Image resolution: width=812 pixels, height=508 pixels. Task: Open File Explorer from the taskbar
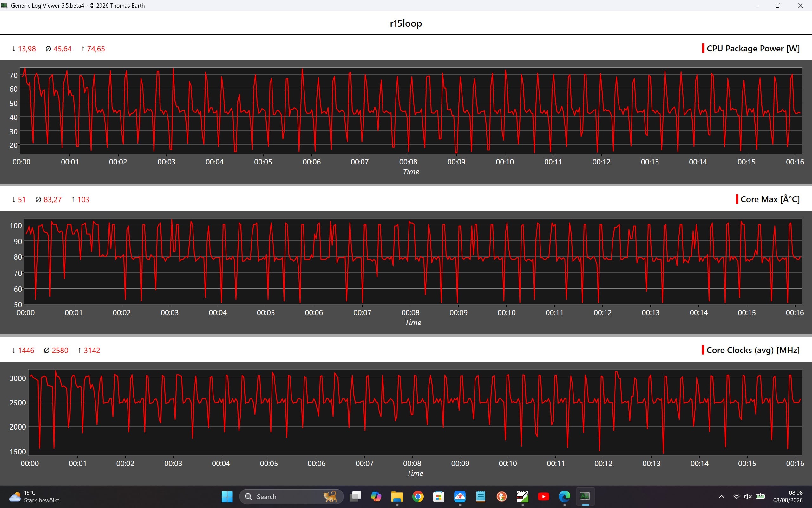click(397, 497)
